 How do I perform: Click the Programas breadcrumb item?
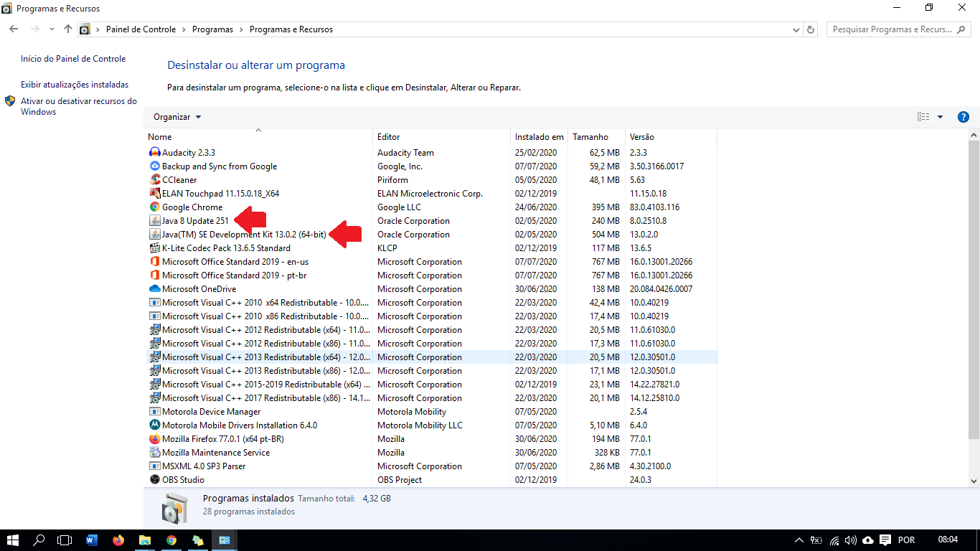(212, 29)
